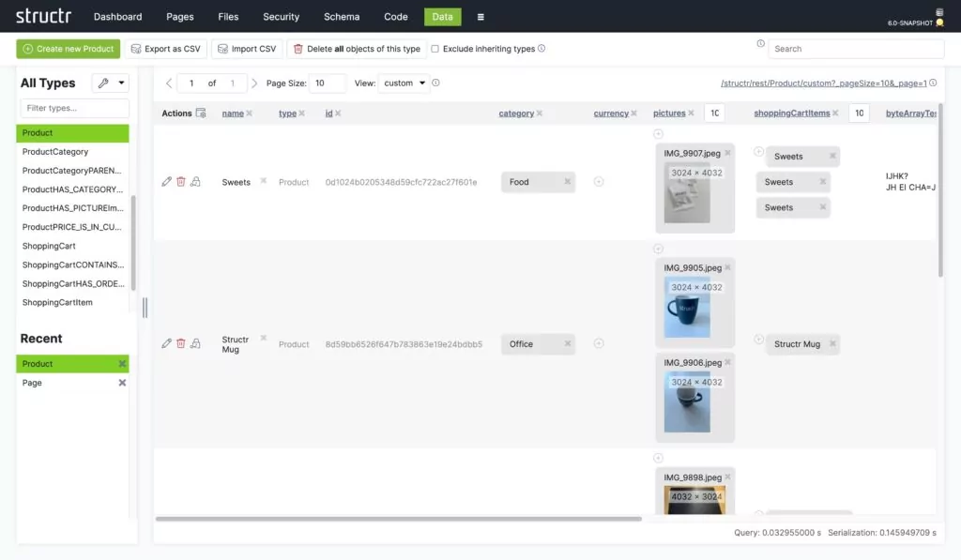Open access control for Sweets row
Image resolution: width=961 pixels, height=560 pixels.
click(195, 181)
